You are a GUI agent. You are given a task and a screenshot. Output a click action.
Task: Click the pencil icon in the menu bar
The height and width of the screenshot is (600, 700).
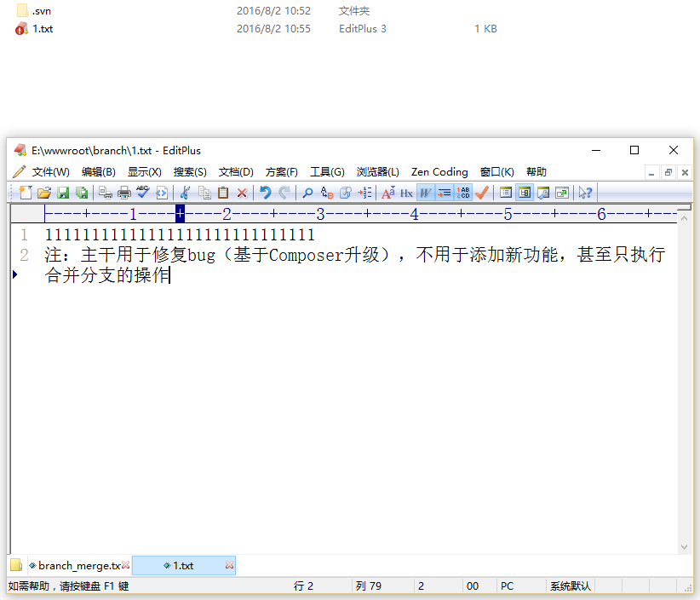tap(20, 172)
